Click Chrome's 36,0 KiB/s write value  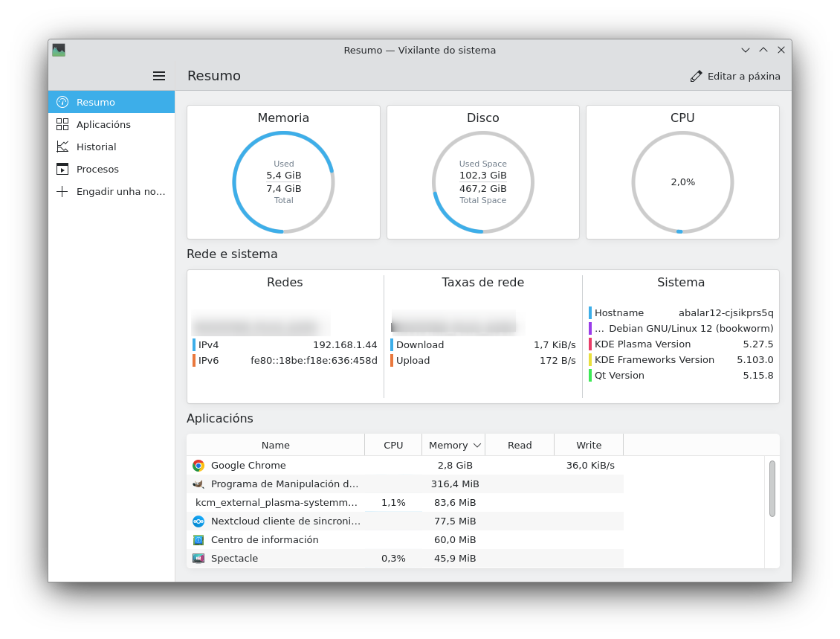[590, 466]
